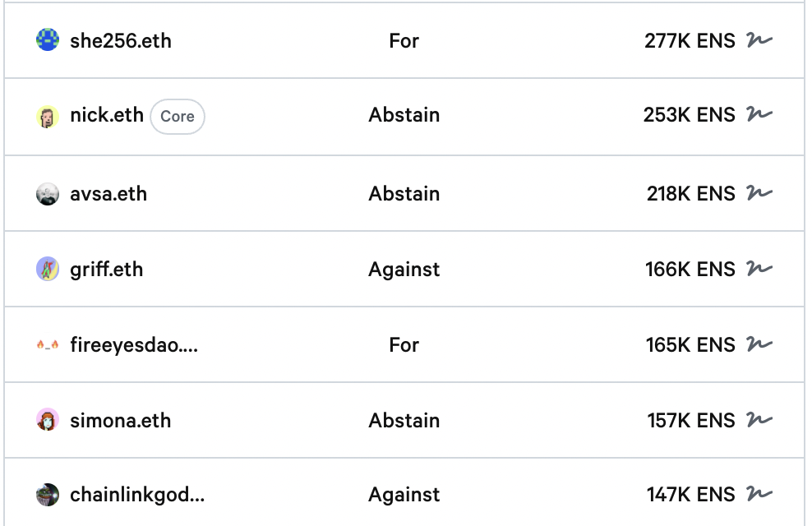Open the she256.eth voter profile

121,40
